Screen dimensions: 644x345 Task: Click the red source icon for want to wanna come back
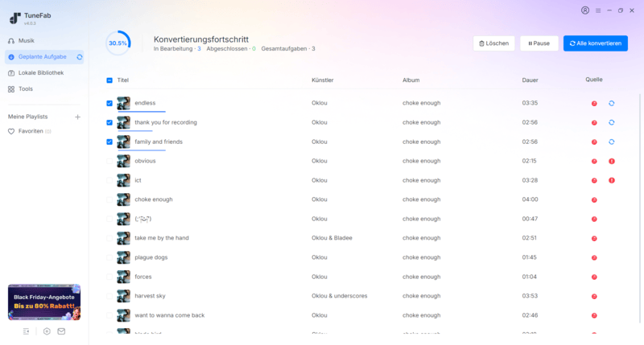(594, 315)
